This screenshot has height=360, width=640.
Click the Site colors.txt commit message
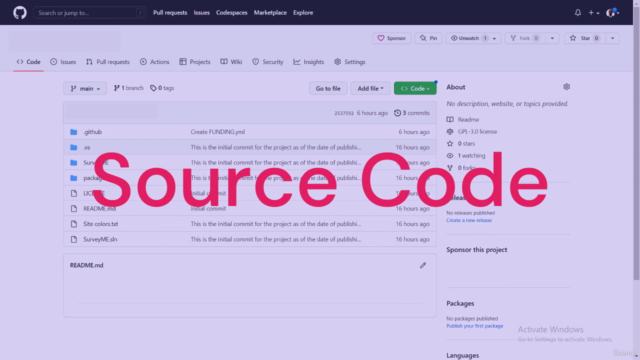(x=276, y=224)
